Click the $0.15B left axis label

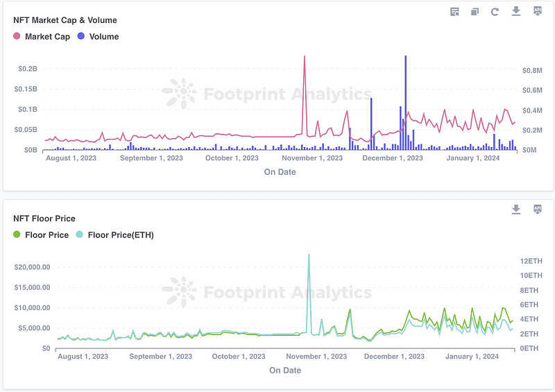[26, 89]
